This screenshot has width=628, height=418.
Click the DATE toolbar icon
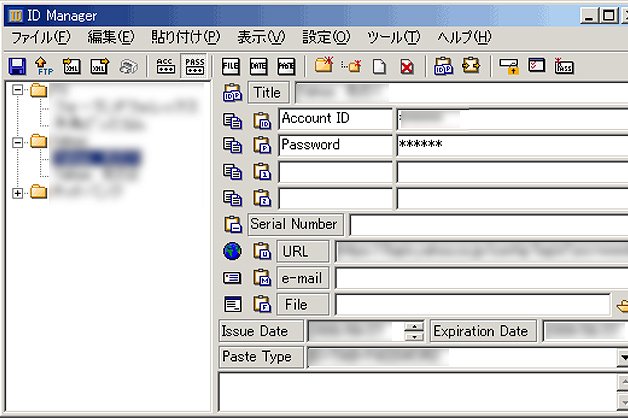(258, 66)
